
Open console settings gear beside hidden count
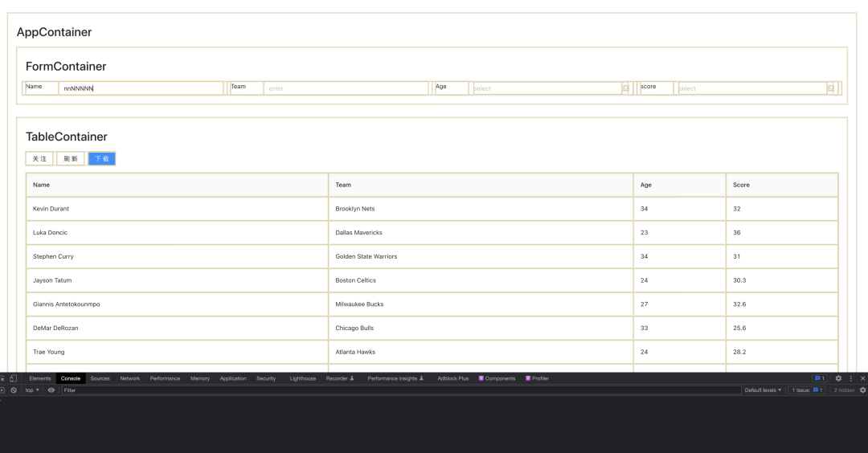click(x=862, y=390)
